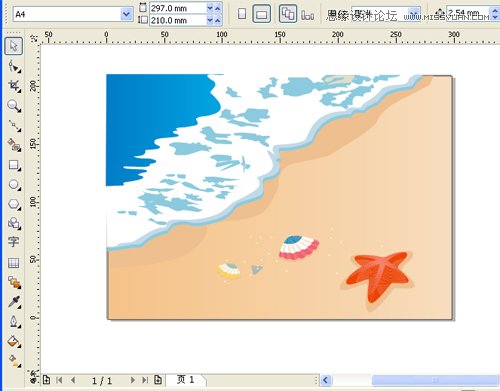Click the 2.54 mm nudge offset field
Viewport: 500px width, 391px height.
coord(467,13)
